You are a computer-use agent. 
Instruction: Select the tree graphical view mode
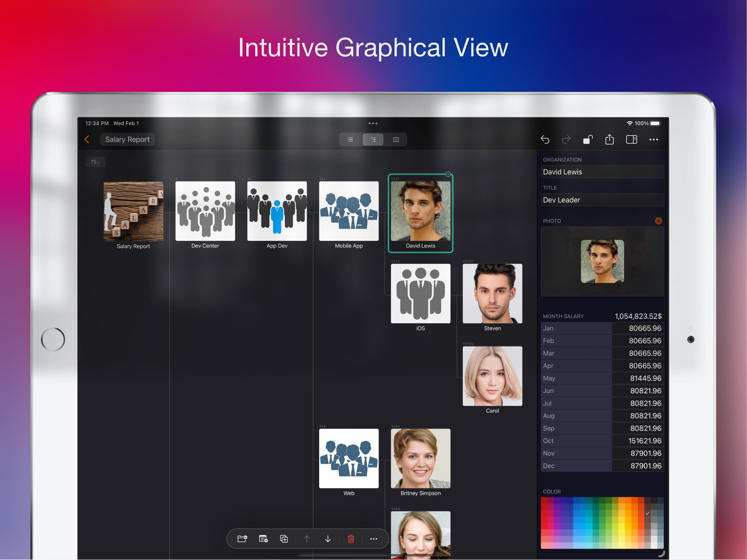(x=373, y=139)
